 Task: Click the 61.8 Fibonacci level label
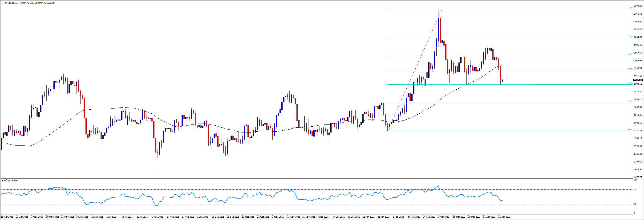(x=630, y=83)
